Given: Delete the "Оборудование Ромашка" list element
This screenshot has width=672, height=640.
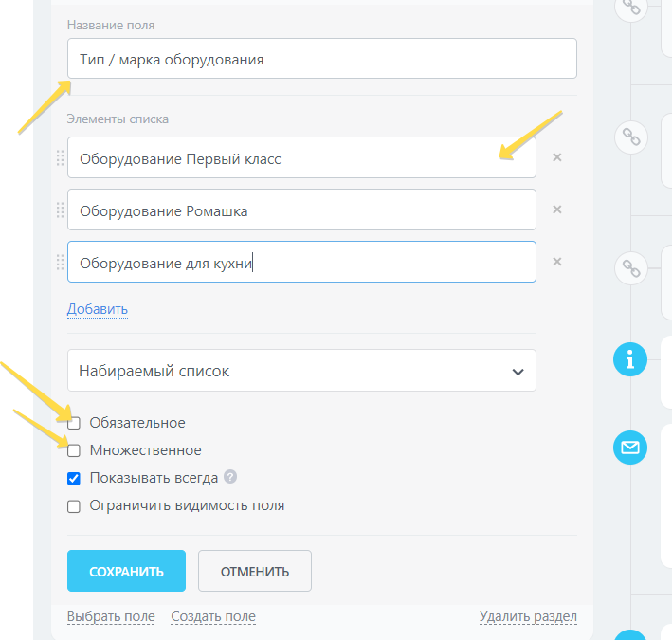Looking at the screenshot, I should coord(557,210).
